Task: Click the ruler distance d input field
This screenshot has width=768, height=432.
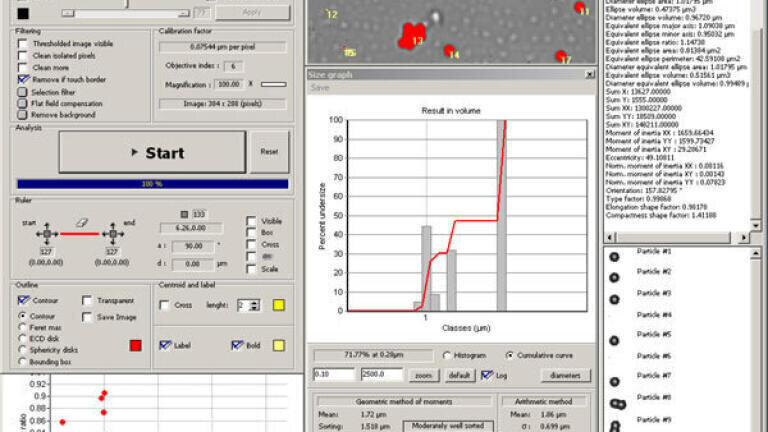Action: [193, 264]
